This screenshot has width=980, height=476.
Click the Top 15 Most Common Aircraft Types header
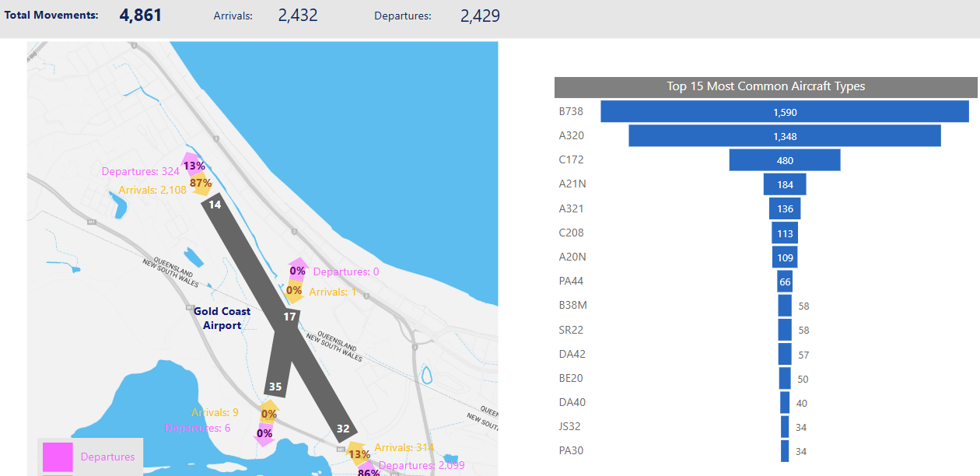pyautogui.click(x=765, y=86)
